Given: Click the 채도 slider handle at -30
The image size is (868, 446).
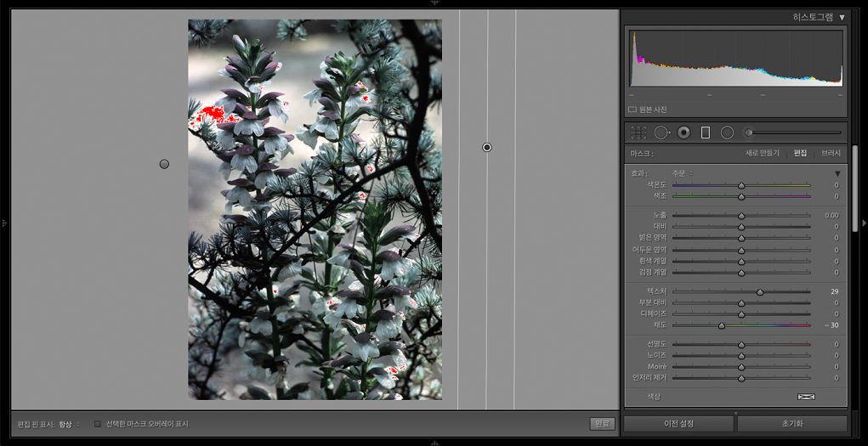Looking at the screenshot, I should click(721, 325).
